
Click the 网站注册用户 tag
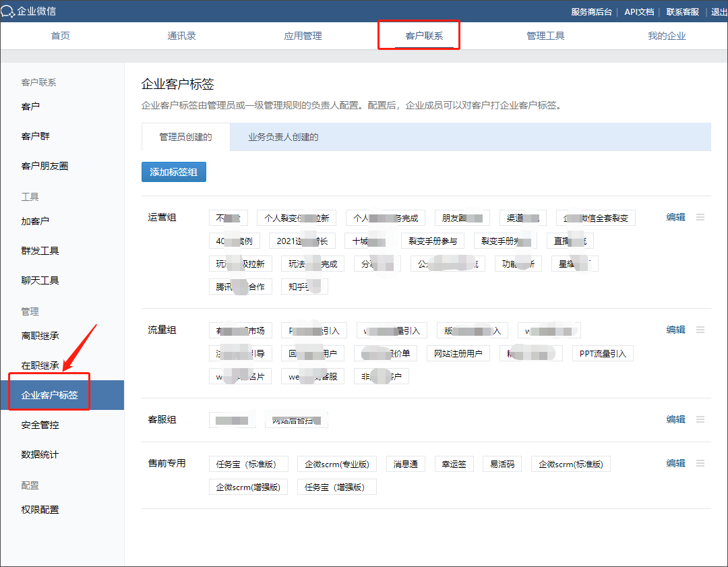(x=458, y=353)
